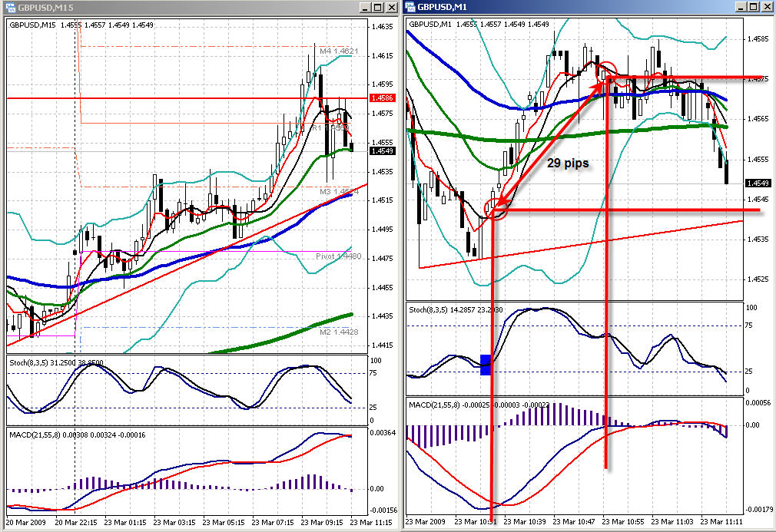Click the '20 Mar 22:15' time axis label
The image size is (776, 532).
click(x=76, y=522)
